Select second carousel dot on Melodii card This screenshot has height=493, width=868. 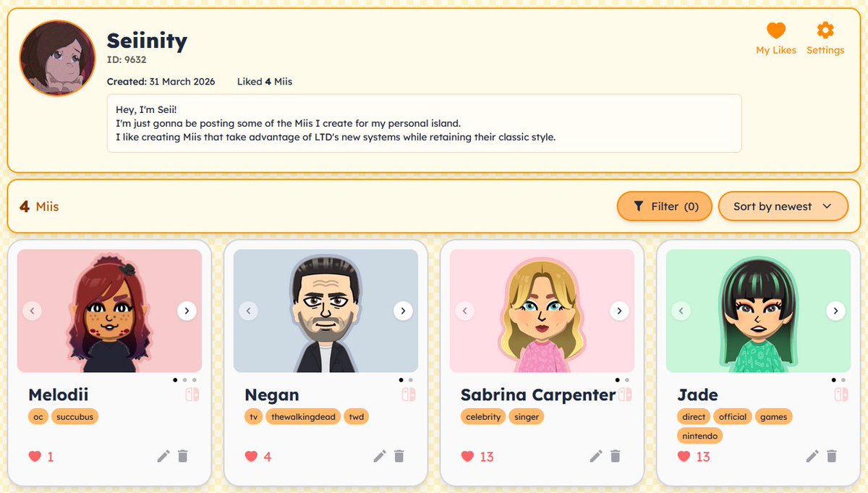(184, 379)
